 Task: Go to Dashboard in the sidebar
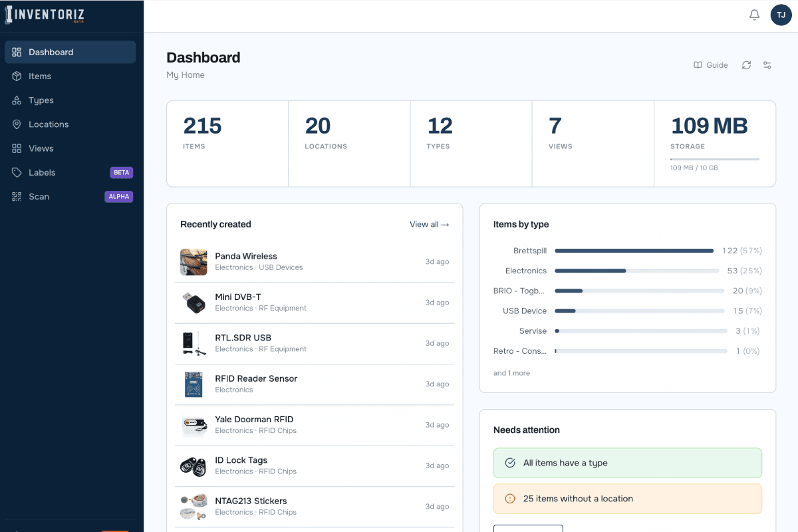coord(70,52)
